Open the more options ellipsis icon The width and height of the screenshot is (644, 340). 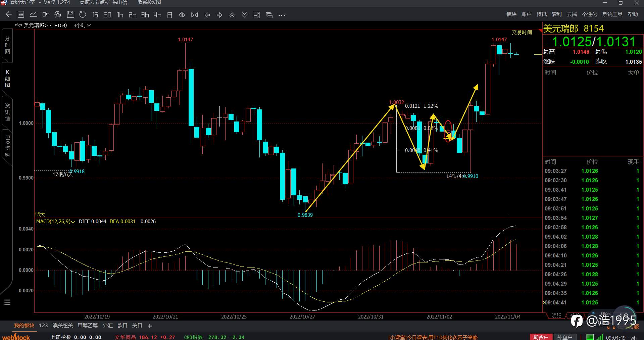tap(282, 15)
